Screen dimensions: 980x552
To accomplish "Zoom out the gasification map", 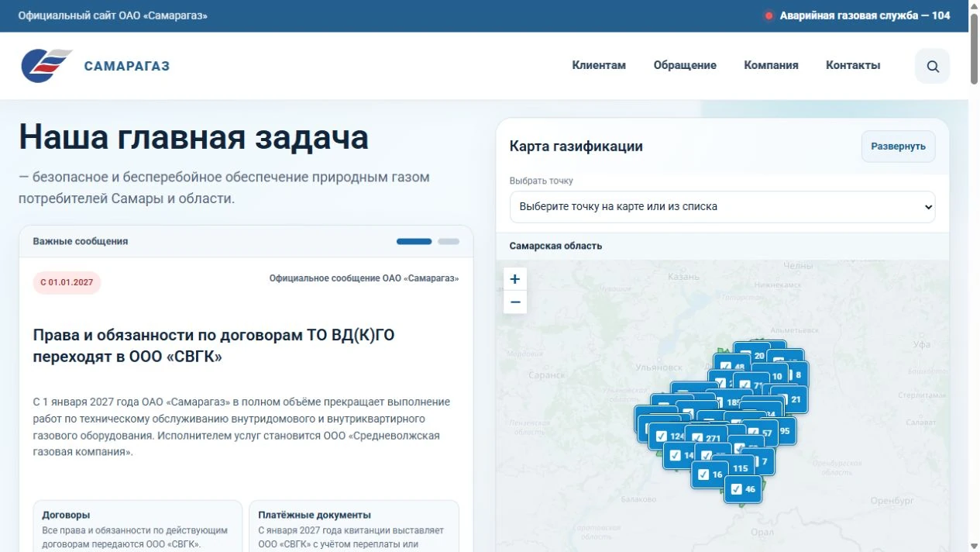I will click(515, 302).
